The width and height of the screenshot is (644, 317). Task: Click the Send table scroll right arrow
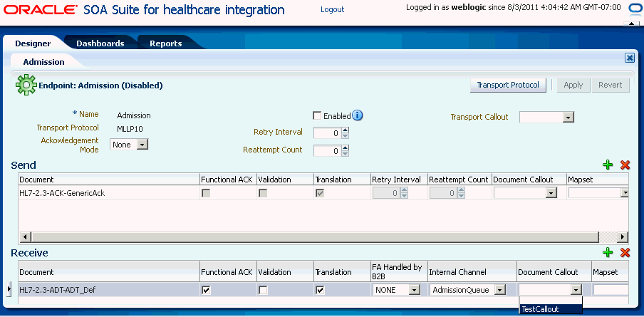(623, 237)
